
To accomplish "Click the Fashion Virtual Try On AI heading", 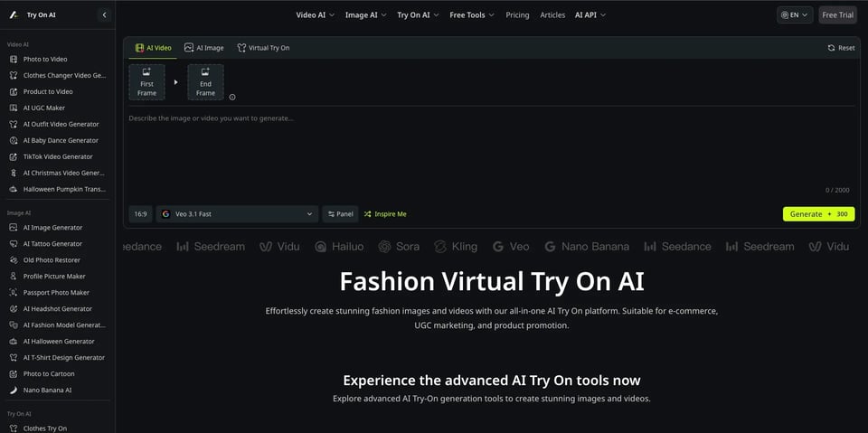I will [x=492, y=281].
